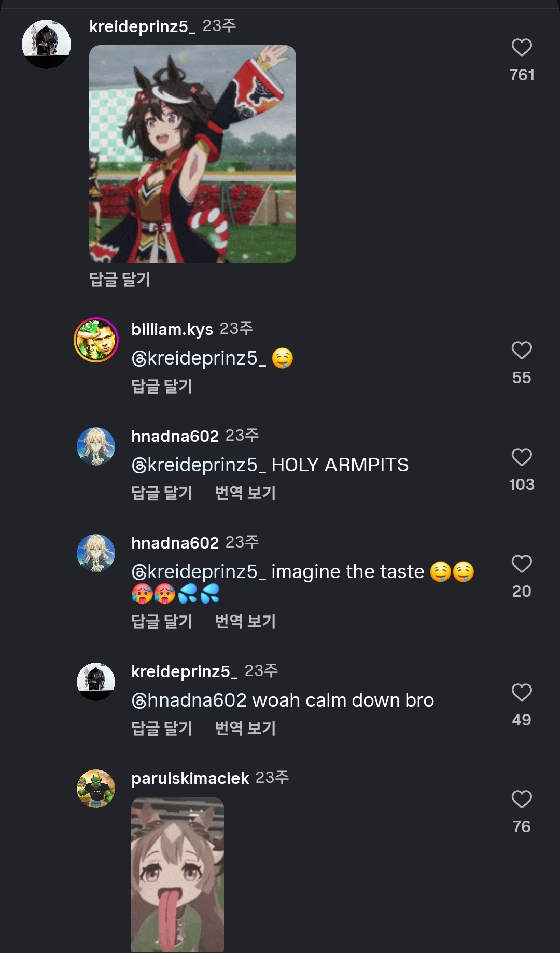Image resolution: width=560 pixels, height=953 pixels.
Task: Open the anime girl waving image
Action: coord(192,154)
